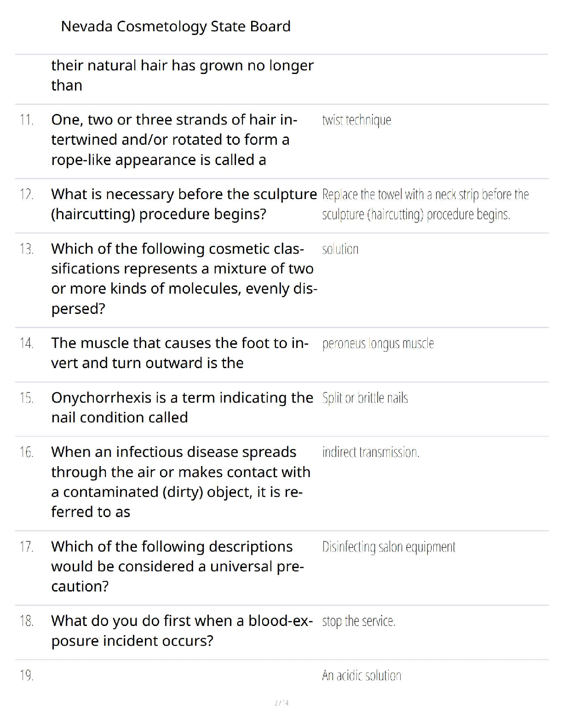Click the Onychorrhexis question text
This screenshot has height=728, width=563.
(x=182, y=407)
